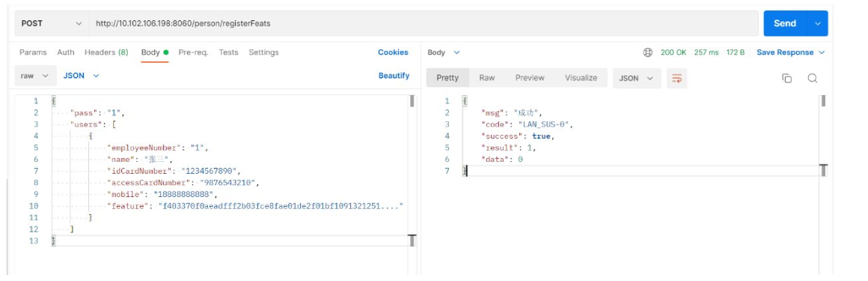Open the response Body section dropdown
This screenshot has width=868, height=281.
pyautogui.click(x=444, y=52)
